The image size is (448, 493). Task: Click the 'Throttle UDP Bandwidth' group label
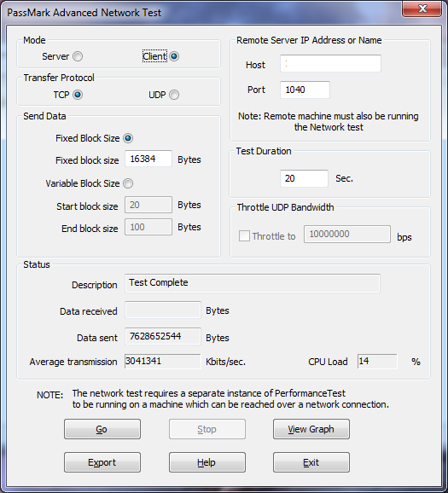[x=285, y=207]
